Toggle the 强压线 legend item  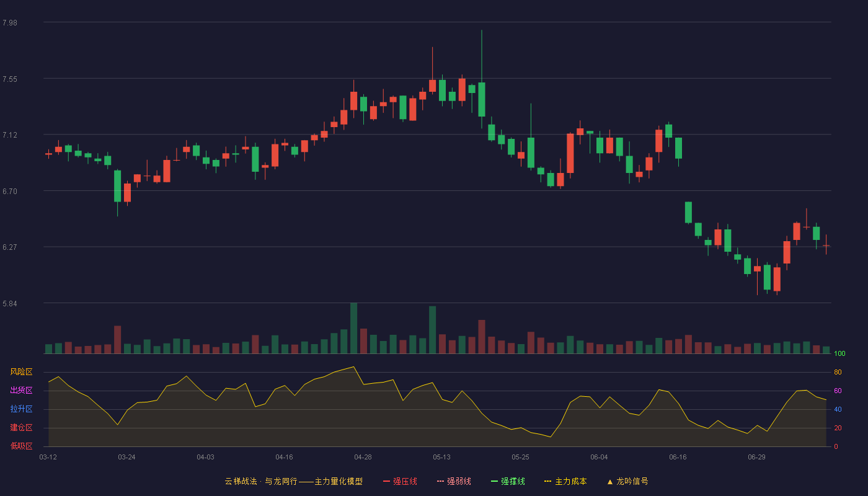click(x=400, y=481)
